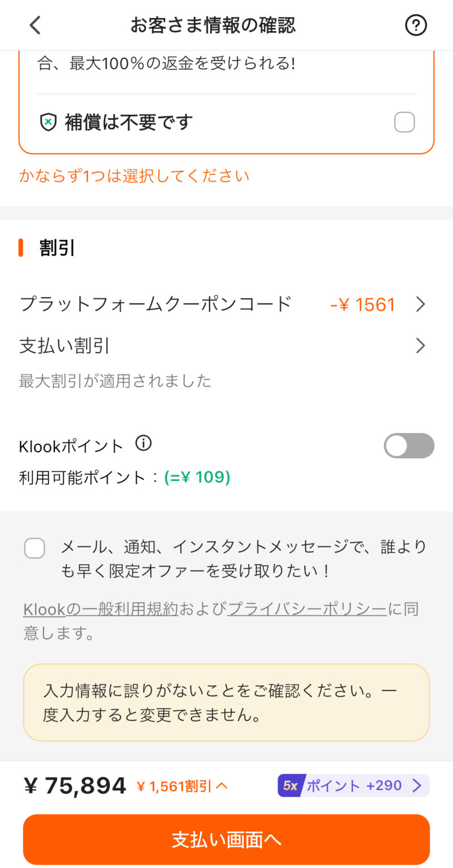Tap the ¥75,894 total price

pyautogui.click(x=75, y=785)
